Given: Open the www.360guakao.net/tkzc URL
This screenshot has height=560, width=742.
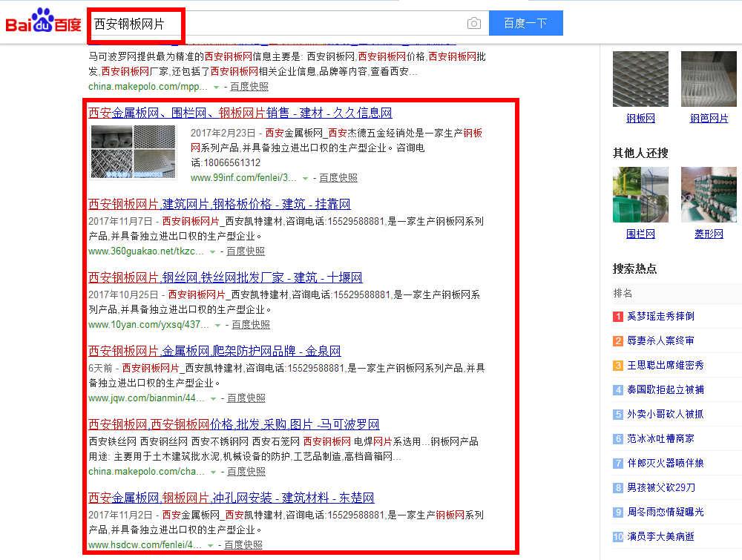Looking at the screenshot, I should 146,251.
